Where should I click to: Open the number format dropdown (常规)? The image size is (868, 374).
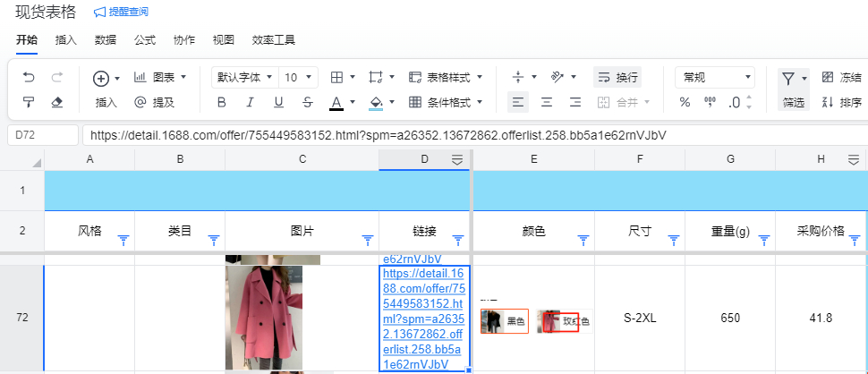[713, 78]
